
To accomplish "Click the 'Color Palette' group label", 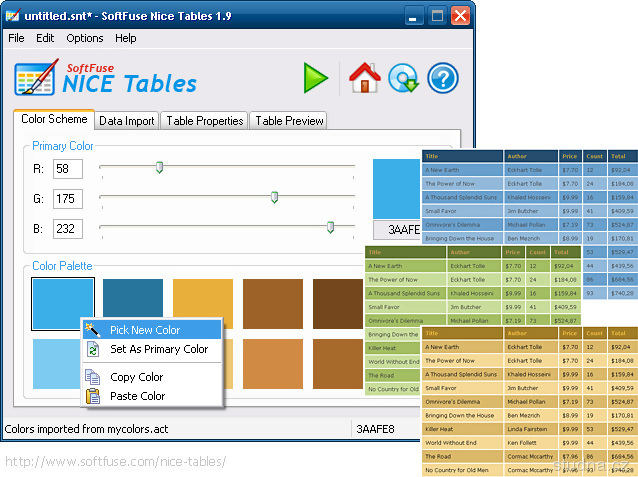I will (62, 266).
